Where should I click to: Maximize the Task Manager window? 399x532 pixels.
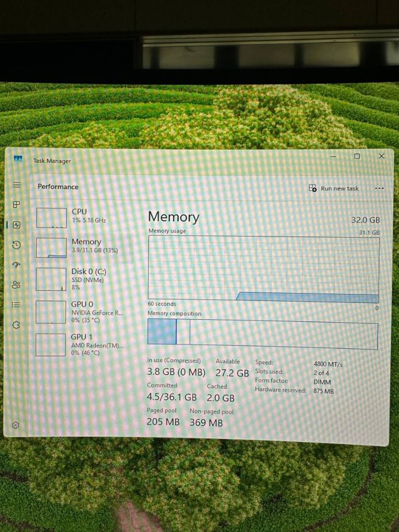(x=357, y=156)
